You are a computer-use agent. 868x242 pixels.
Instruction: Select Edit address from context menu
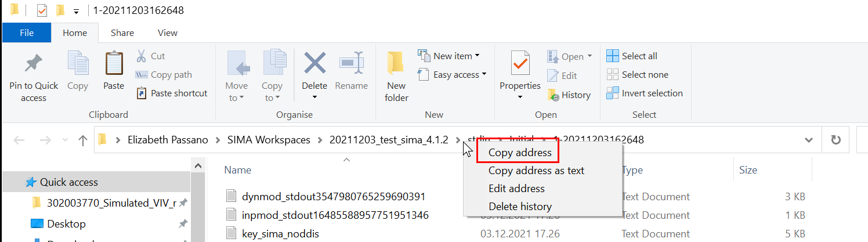pos(516,189)
